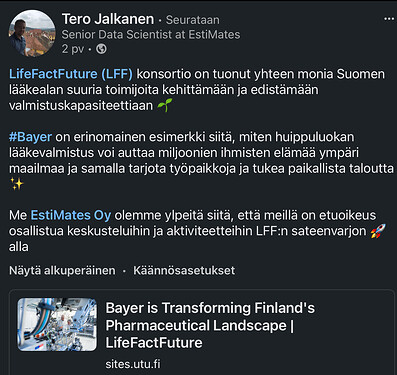
Task: Select Näytä alkuperäinen to show original
Action: tap(62, 270)
